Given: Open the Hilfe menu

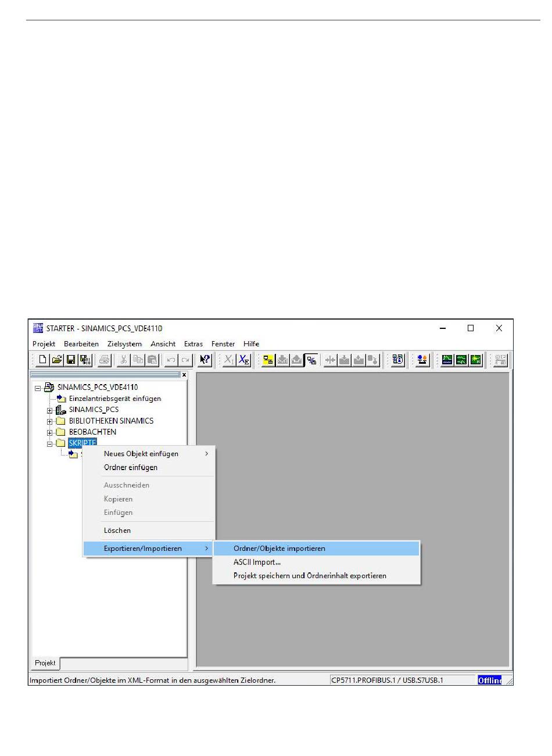Looking at the screenshot, I should pos(252,344).
